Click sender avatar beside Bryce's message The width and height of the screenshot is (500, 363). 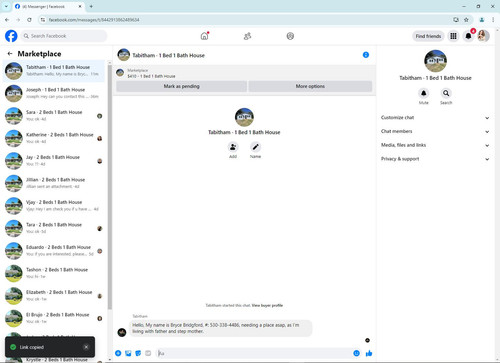122,332
